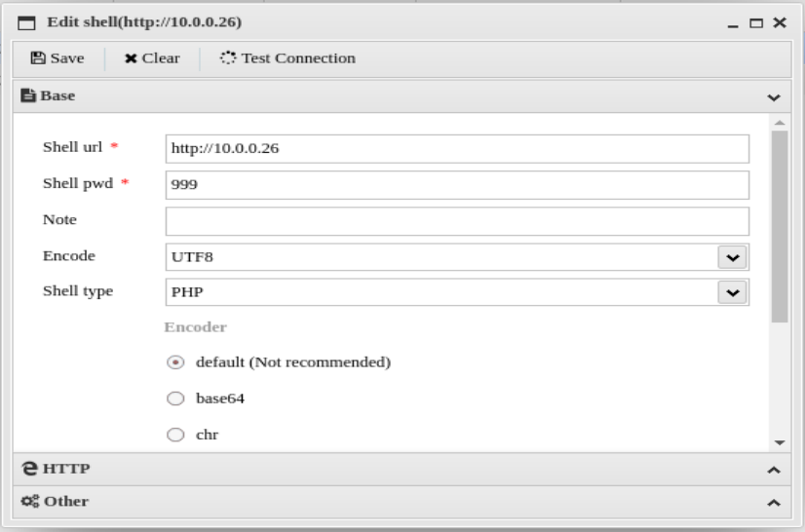Click the window icon in title bar

[27, 22]
